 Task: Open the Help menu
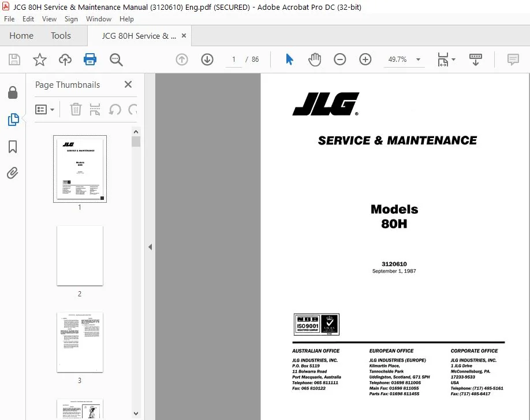(x=126, y=19)
